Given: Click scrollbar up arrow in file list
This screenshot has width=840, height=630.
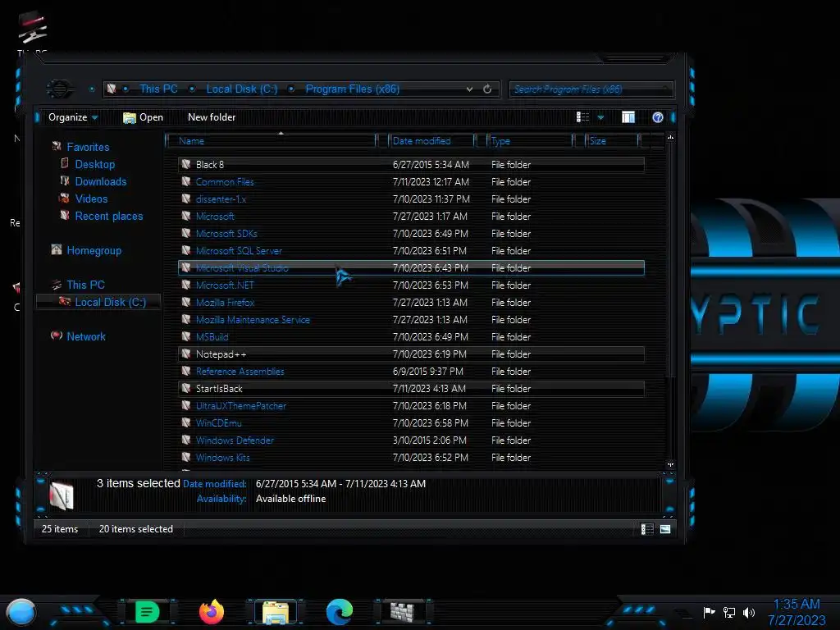Looking at the screenshot, I should (670, 138).
